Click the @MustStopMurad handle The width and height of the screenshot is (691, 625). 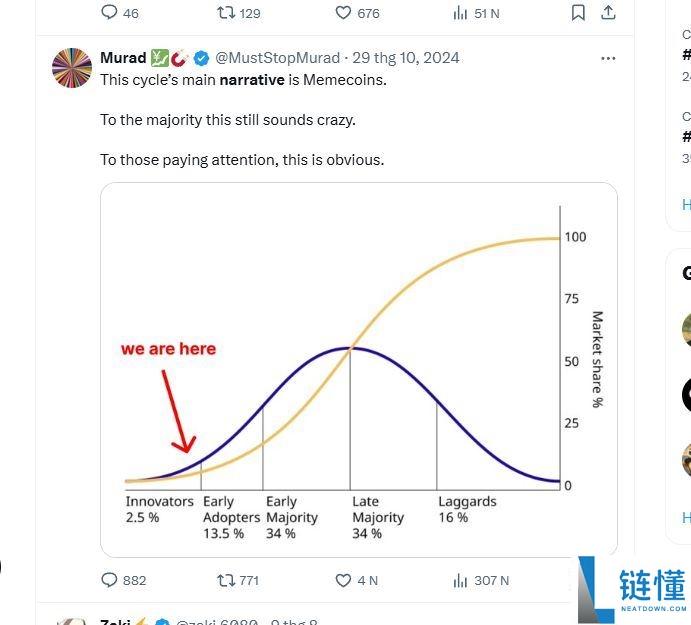coord(277,58)
